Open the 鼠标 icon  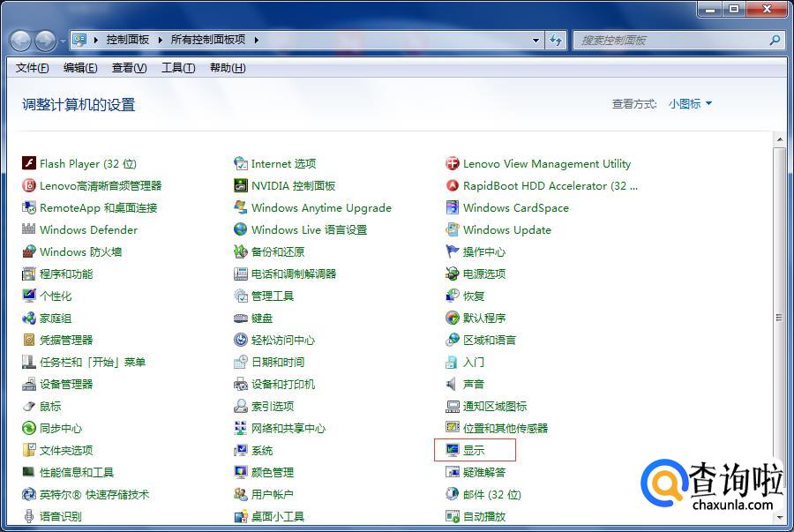(29, 406)
